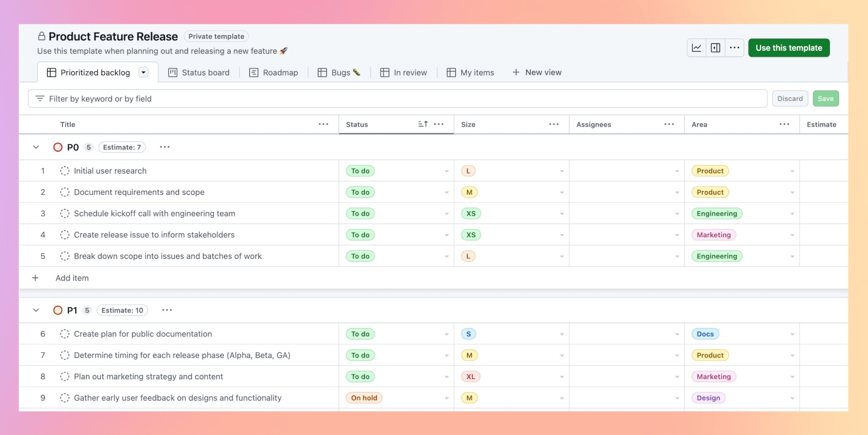Image resolution: width=868 pixels, height=435 pixels.
Task: Select the draft issue icon beside Initial user research
Action: click(x=65, y=170)
